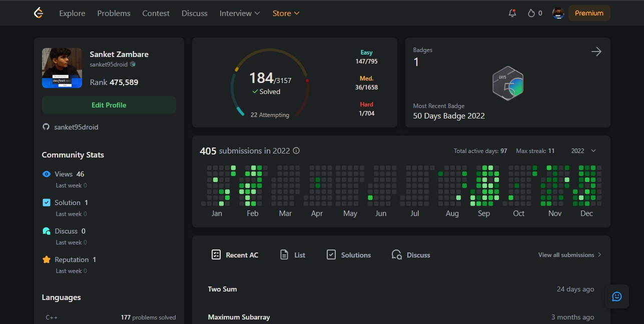This screenshot has width=644, height=324.
Task: Click the solved problems progress ring
Action: tap(270, 83)
